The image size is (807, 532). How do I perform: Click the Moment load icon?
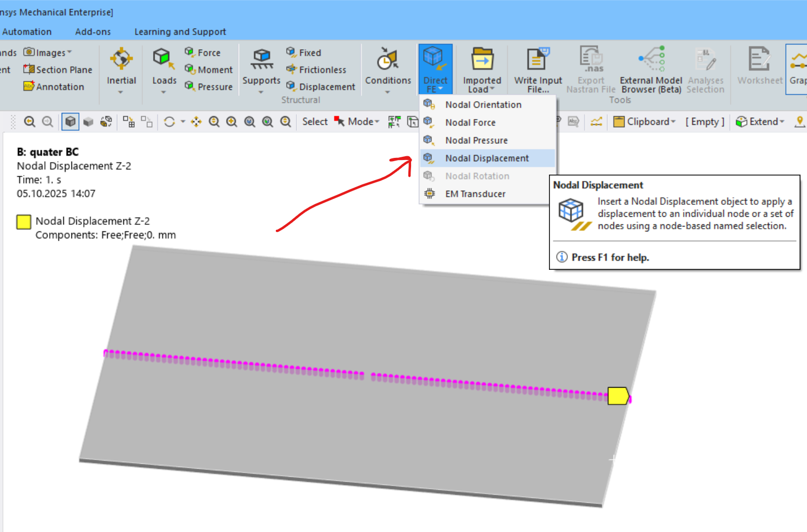209,70
